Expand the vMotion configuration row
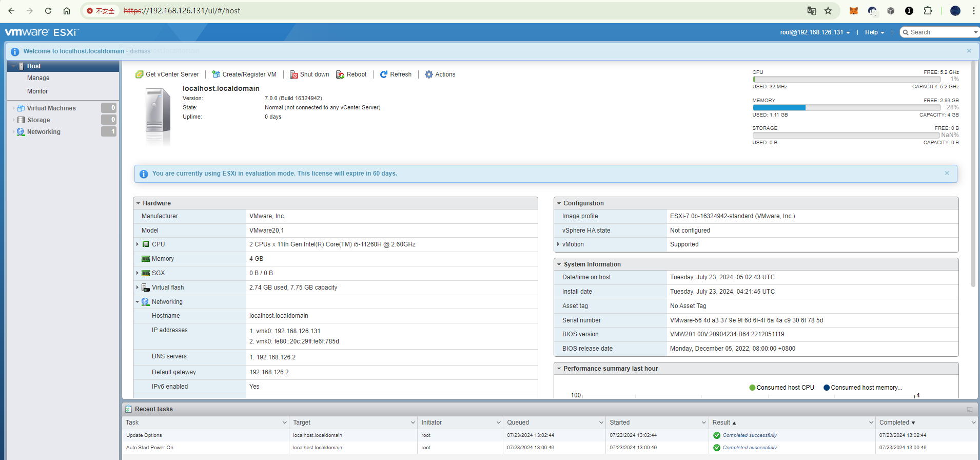The image size is (980, 460). (x=558, y=244)
